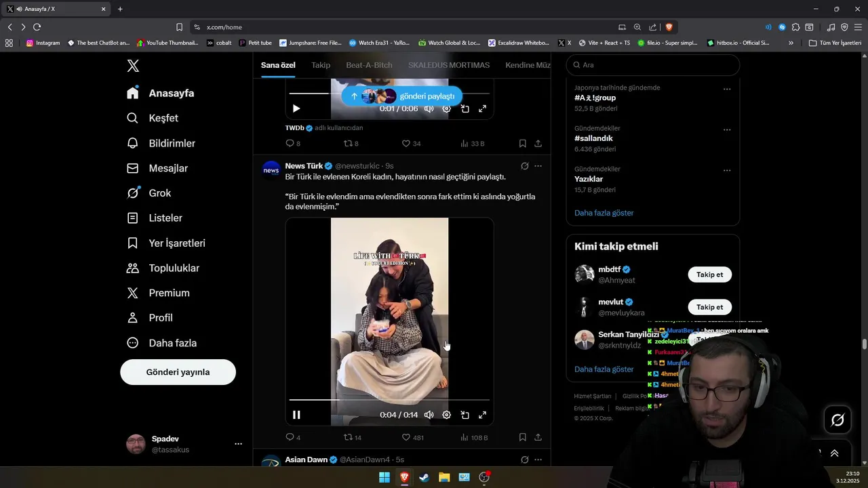Viewport: 868px width, 488px height.
Task: Switch to Sana özel tab
Action: point(278,65)
